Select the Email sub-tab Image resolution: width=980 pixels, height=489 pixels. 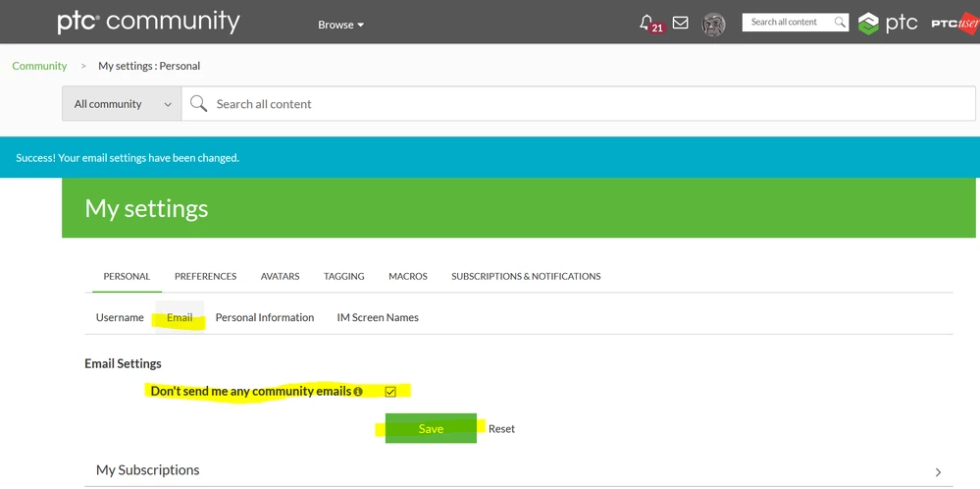(x=180, y=318)
